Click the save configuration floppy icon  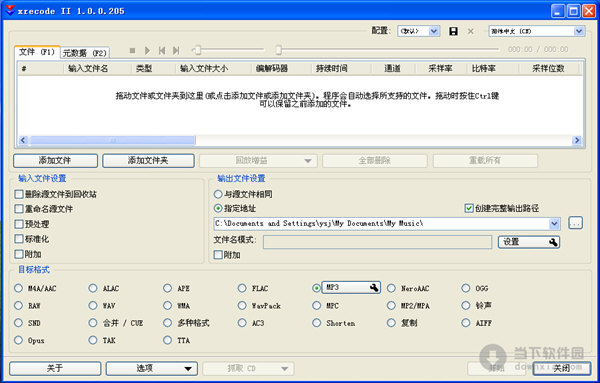coord(453,31)
